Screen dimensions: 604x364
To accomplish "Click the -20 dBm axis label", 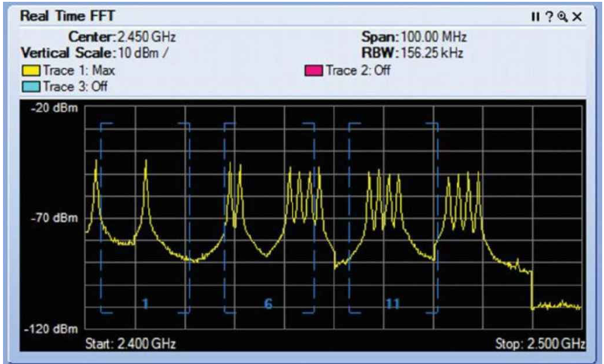I will pos(54,108).
